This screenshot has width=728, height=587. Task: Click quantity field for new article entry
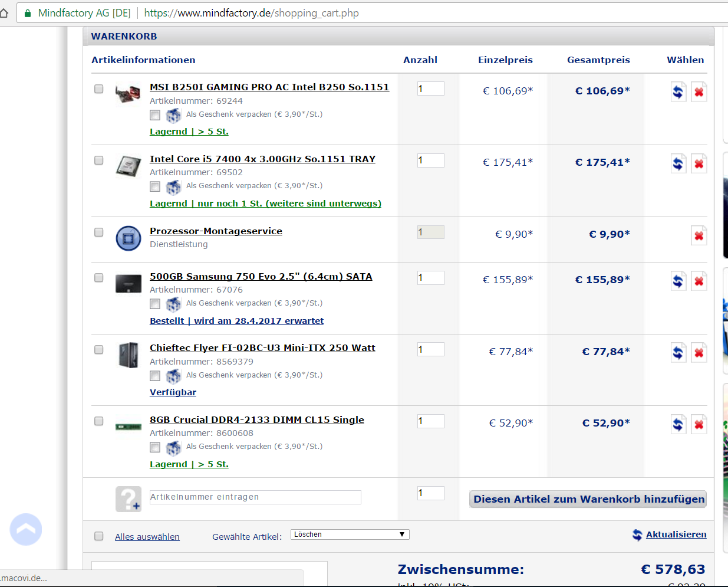431,493
